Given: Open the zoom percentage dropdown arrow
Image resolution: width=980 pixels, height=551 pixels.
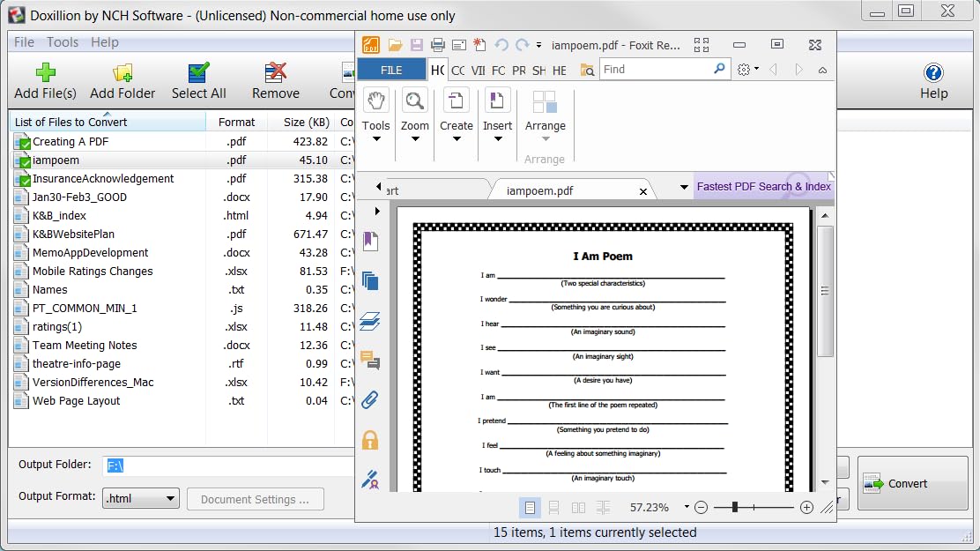Looking at the screenshot, I should coord(686,508).
